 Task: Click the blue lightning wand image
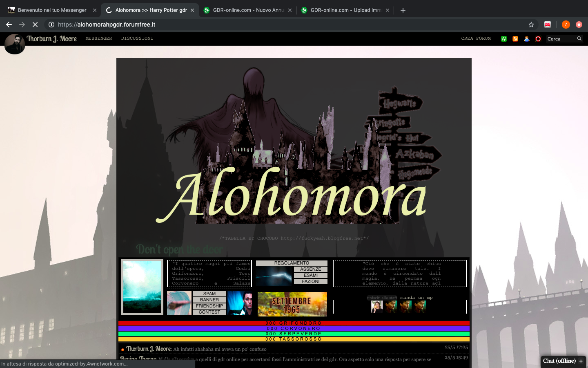[x=274, y=276]
